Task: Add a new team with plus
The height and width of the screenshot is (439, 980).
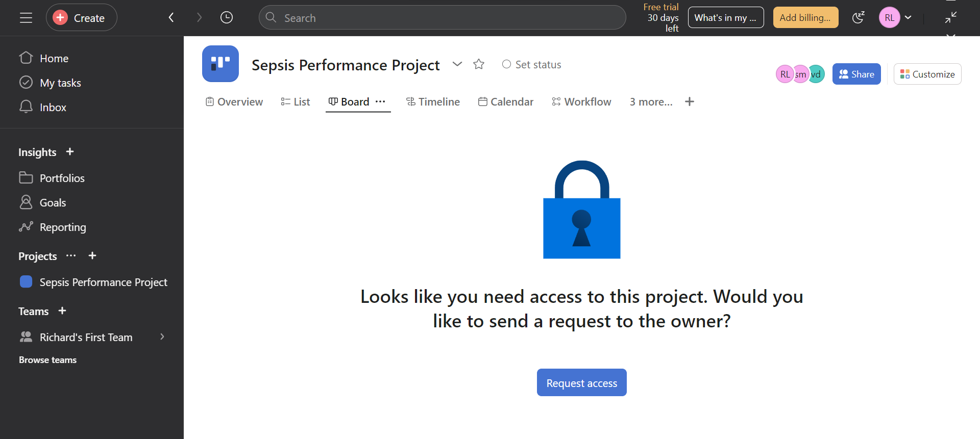Action: click(62, 311)
